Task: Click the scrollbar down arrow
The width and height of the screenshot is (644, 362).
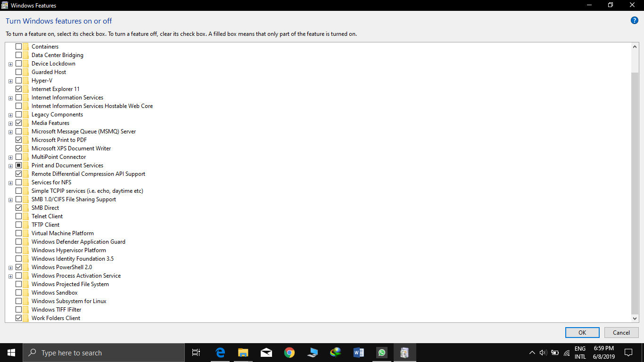Action: tap(635, 319)
